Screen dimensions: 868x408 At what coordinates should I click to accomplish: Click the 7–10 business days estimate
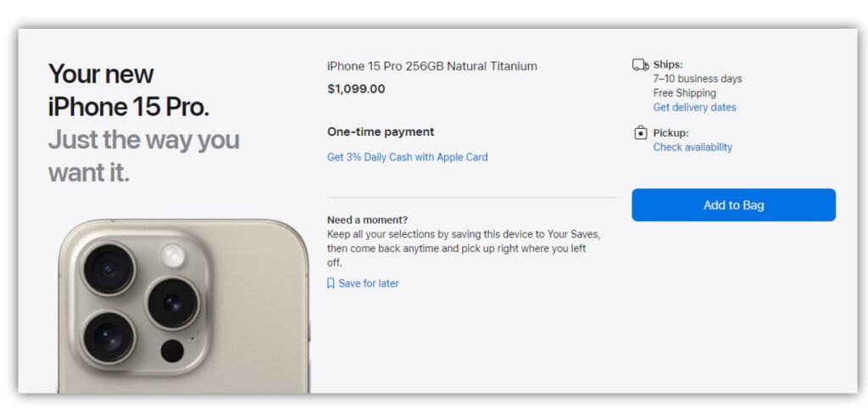click(x=697, y=79)
